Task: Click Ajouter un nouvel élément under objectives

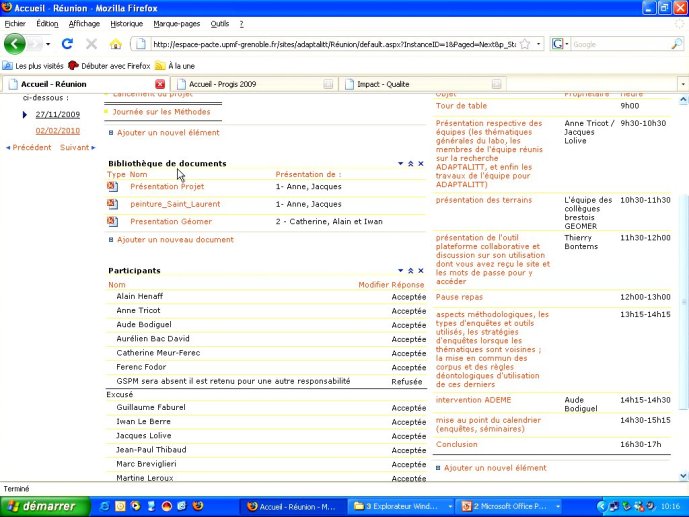Action: coord(168,133)
